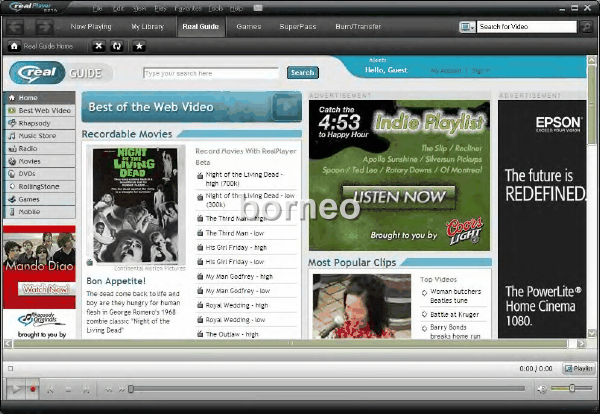
Task: Open 'My Man Godfrey - low' link
Action: (x=238, y=291)
